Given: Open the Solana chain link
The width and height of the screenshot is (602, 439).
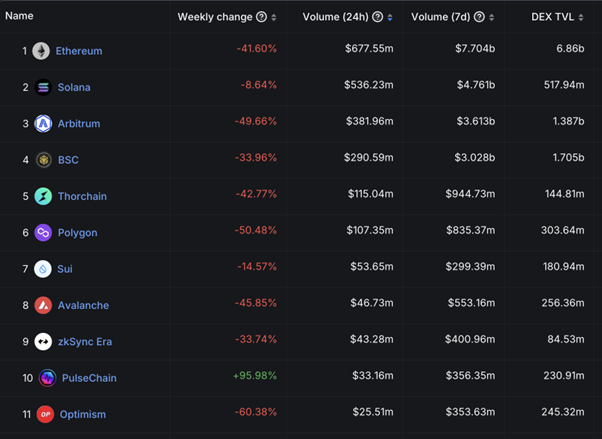Looking at the screenshot, I should [74, 88].
